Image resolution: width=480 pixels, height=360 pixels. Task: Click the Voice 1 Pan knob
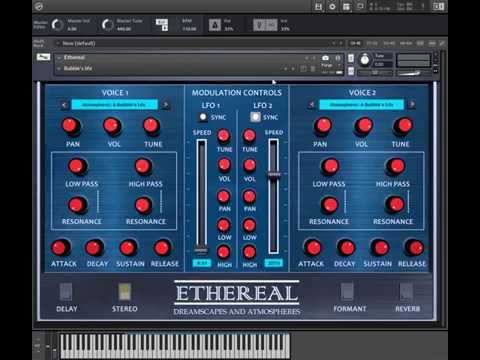click(71, 126)
